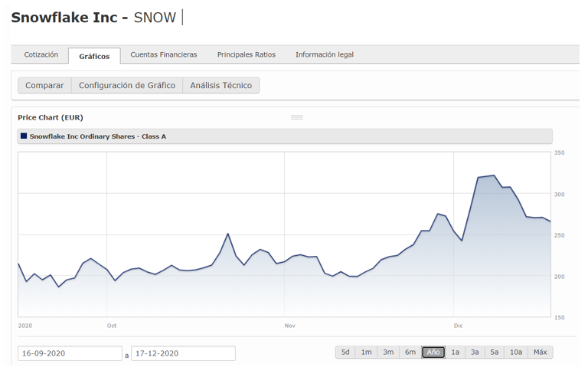This screenshot has height=377, width=588.
Task: Set chart range to 1m
Action: pos(367,352)
